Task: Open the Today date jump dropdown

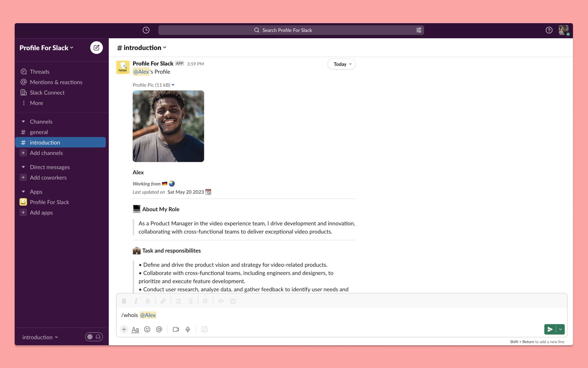Action: pyautogui.click(x=342, y=64)
